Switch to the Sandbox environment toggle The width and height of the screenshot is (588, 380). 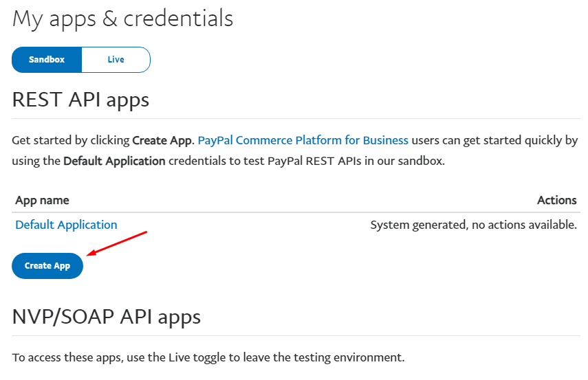pyautogui.click(x=47, y=60)
